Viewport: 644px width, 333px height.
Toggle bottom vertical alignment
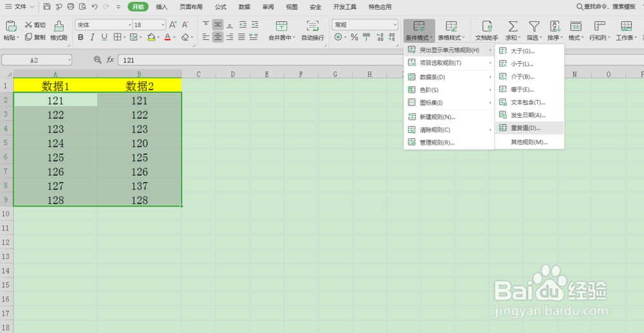pos(230,24)
